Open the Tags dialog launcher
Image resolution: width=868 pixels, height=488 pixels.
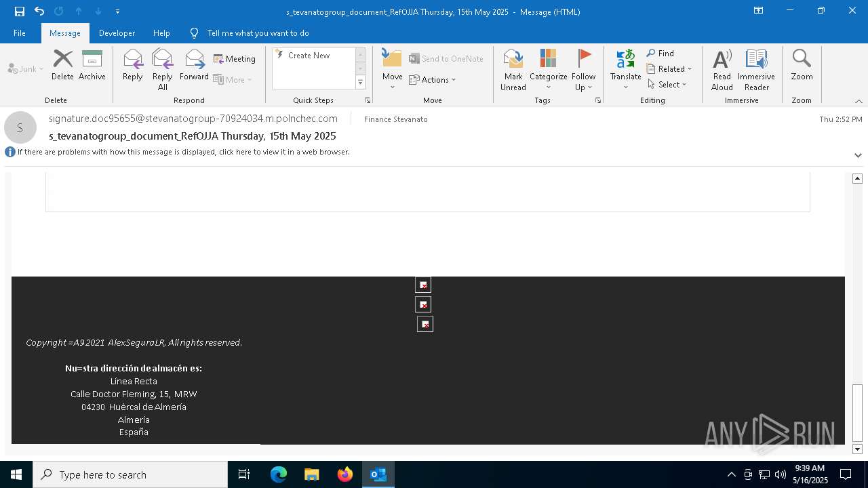[598, 100]
